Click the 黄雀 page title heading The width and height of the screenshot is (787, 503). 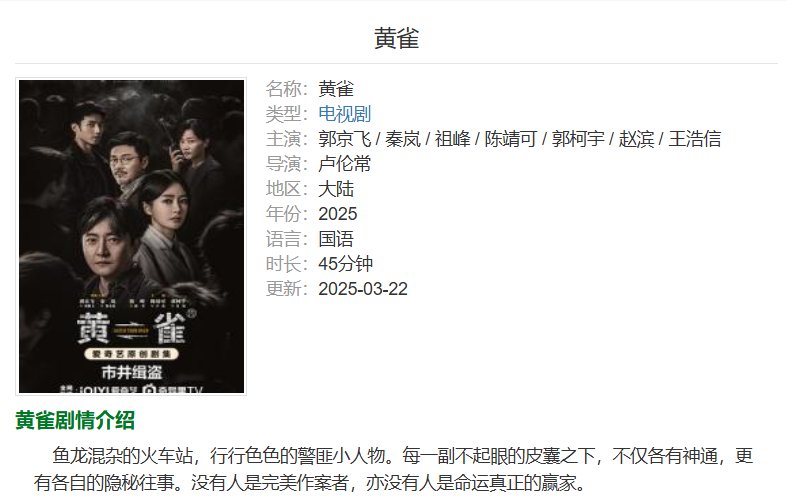click(x=397, y=38)
